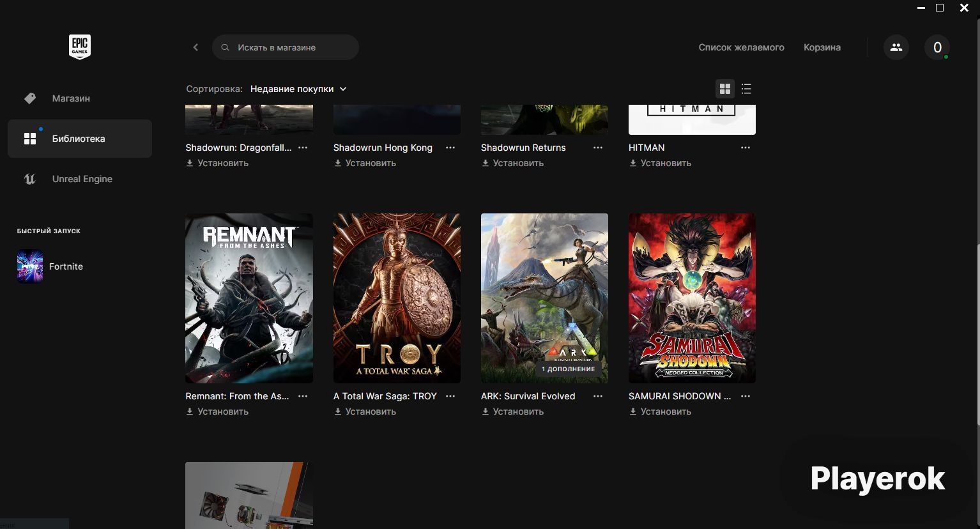980x529 pixels.
Task: Open the Магазин section
Action: pyautogui.click(x=80, y=98)
